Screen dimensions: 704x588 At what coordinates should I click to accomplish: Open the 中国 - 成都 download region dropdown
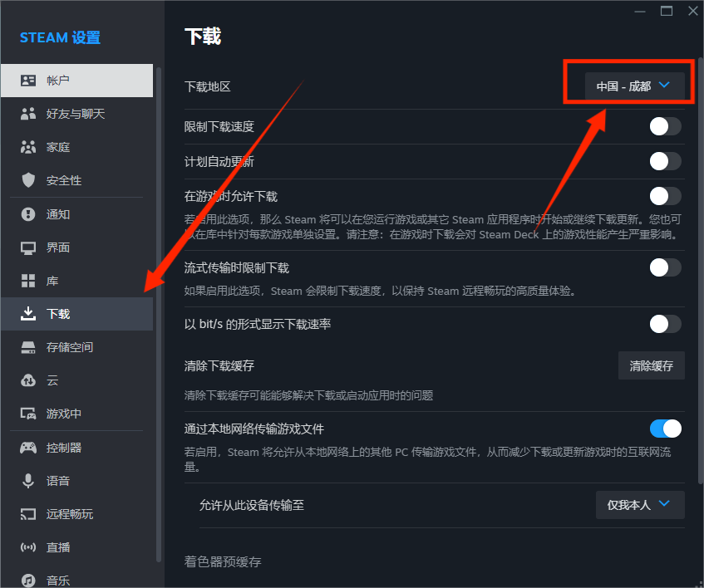point(634,86)
